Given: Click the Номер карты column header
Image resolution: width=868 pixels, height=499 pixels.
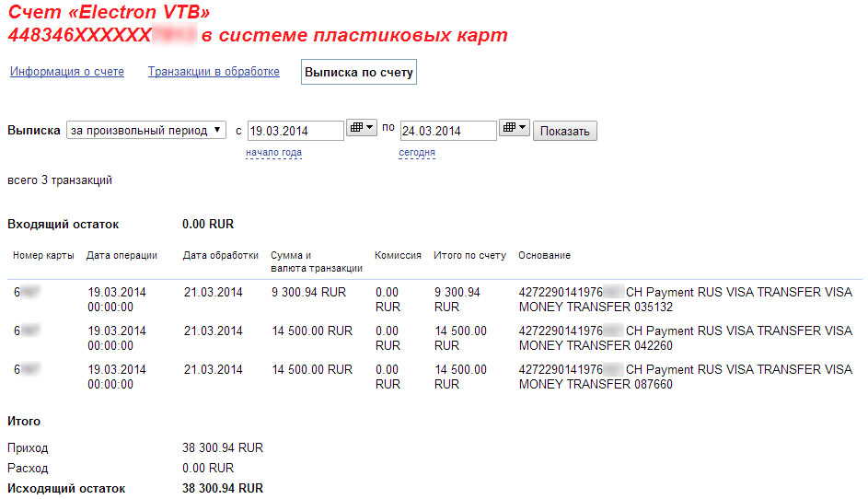Looking at the screenshot, I should click(43, 255).
